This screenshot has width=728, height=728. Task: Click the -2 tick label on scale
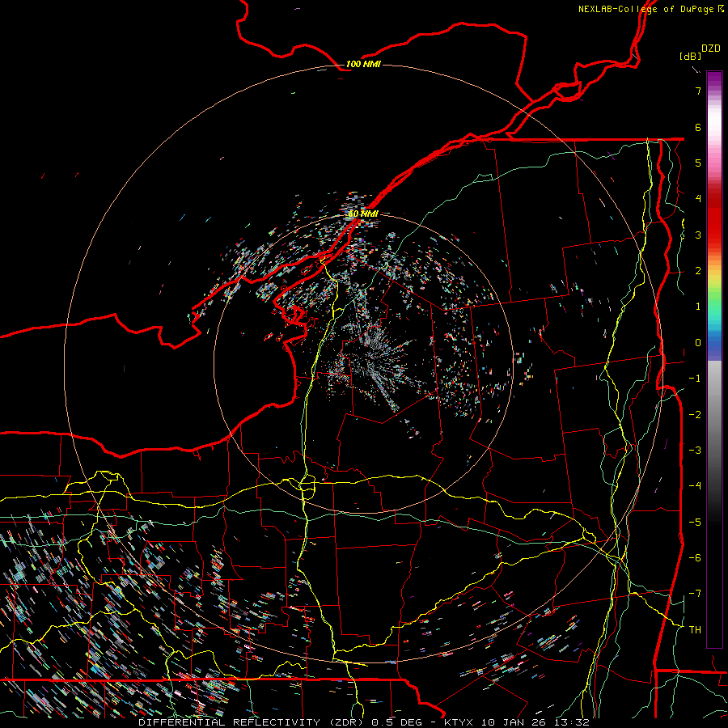click(695, 415)
